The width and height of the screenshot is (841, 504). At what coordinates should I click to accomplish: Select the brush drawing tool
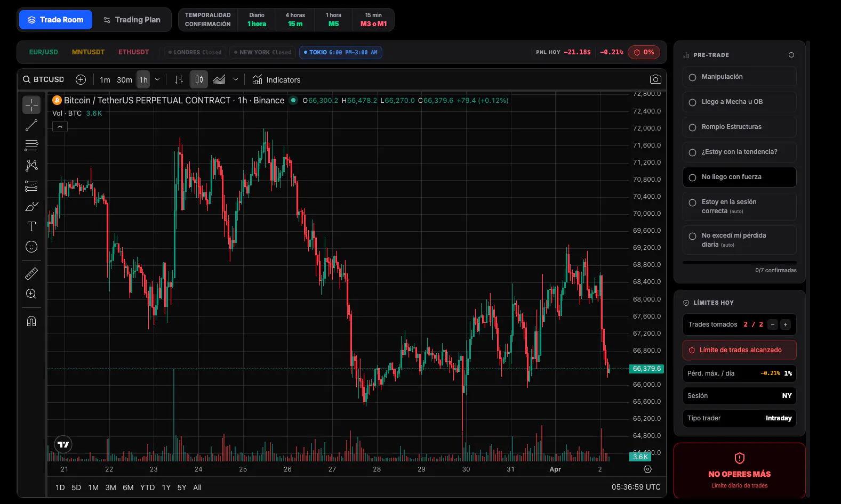(31, 206)
